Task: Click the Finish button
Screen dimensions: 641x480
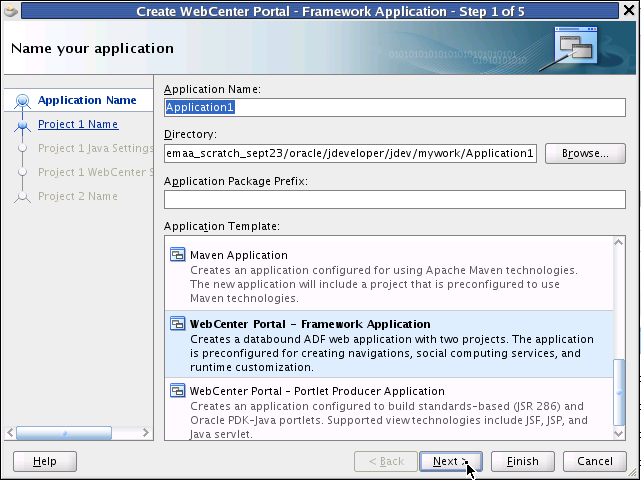Action: [522, 462]
